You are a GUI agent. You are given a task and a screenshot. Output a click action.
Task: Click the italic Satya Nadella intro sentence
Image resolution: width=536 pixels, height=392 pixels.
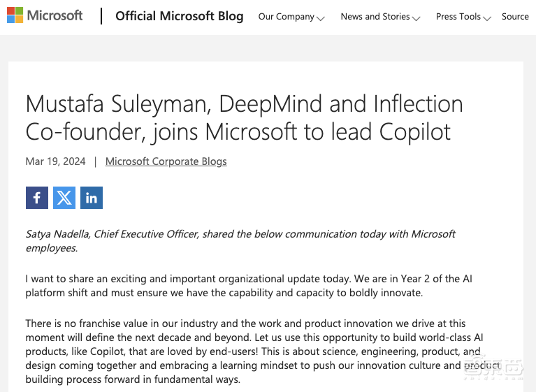(240, 240)
